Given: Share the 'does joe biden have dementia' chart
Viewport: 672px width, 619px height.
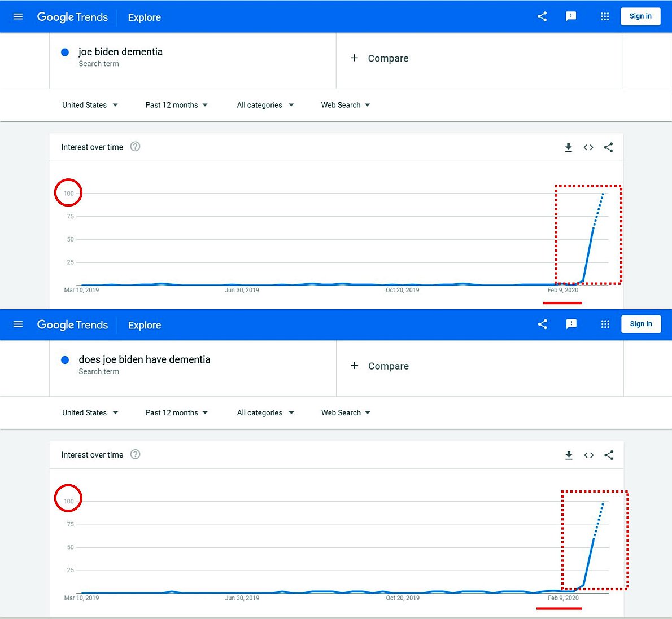Looking at the screenshot, I should tap(609, 455).
